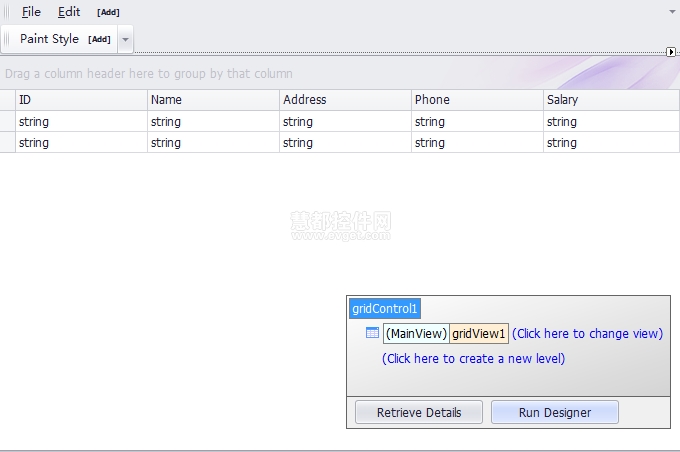The height and width of the screenshot is (452, 680).
Task: Click the 'Click here to create a new level' link
Action: pyautogui.click(x=473, y=359)
